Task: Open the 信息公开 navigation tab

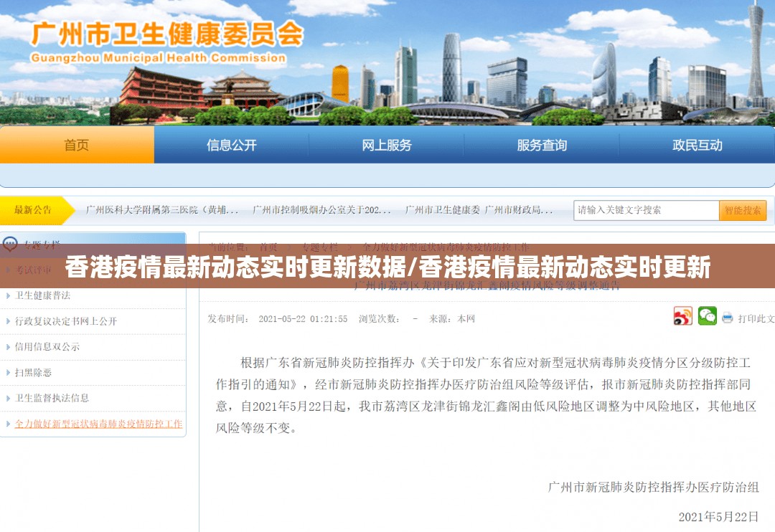Action: [231, 145]
